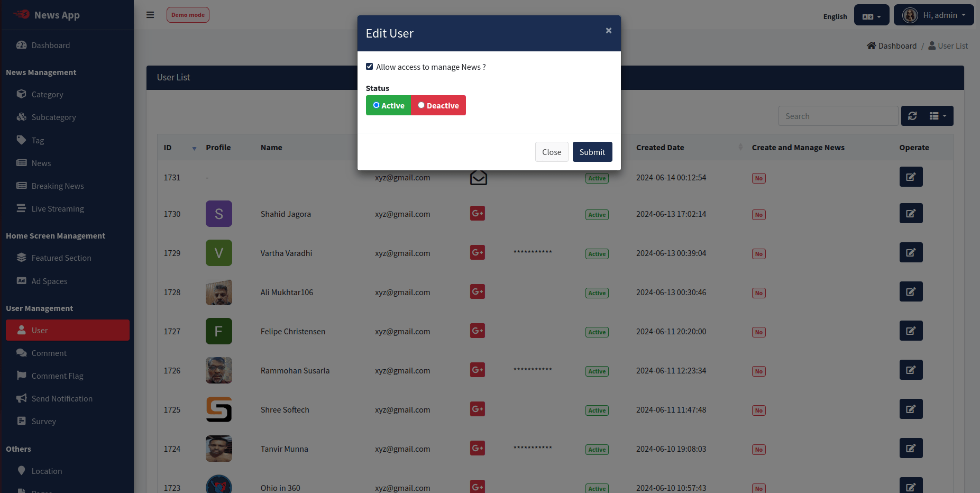Image resolution: width=980 pixels, height=493 pixels.
Task: Dismiss Edit User dialog with the X
Action: click(608, 31)
